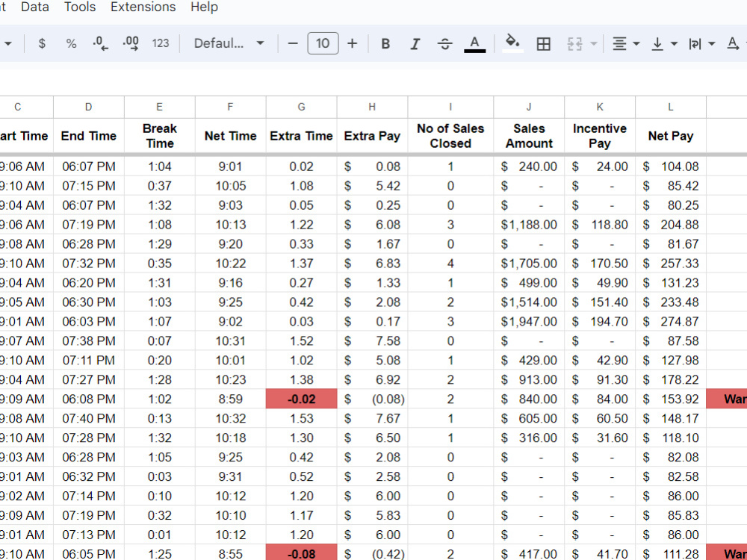Open the horizontal align dropdown
This screenshot has height=560, width=747.
pos(625,43)
